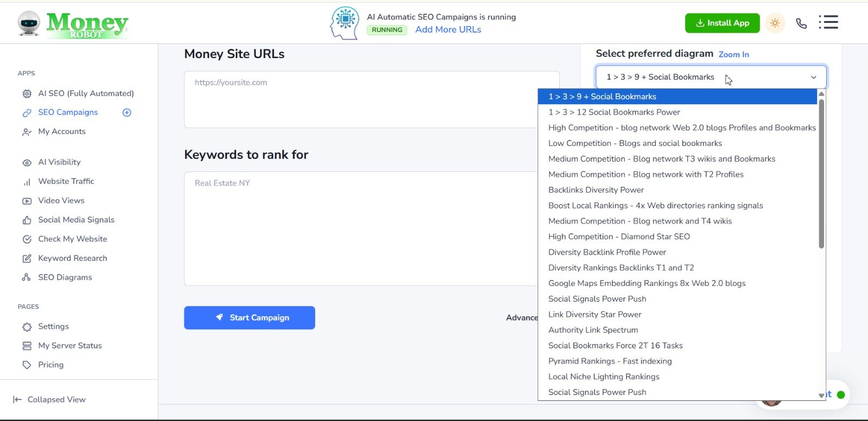The width and height of the screenshot is (868, 421).
Task: Select 'Medium Competition - Blog network T3 wikis and Bookmarks'
Action: click(x=677, y=159)
